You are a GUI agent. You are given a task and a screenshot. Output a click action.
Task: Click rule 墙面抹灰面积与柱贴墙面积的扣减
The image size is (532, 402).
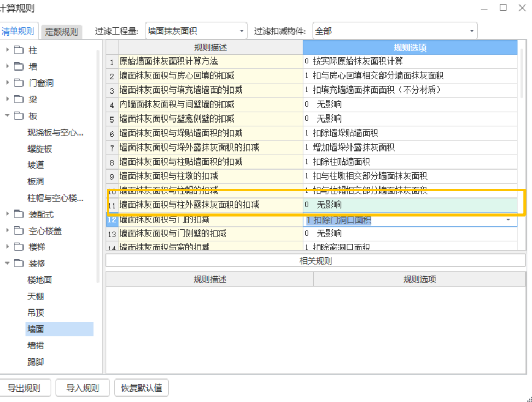click(210, 161)
